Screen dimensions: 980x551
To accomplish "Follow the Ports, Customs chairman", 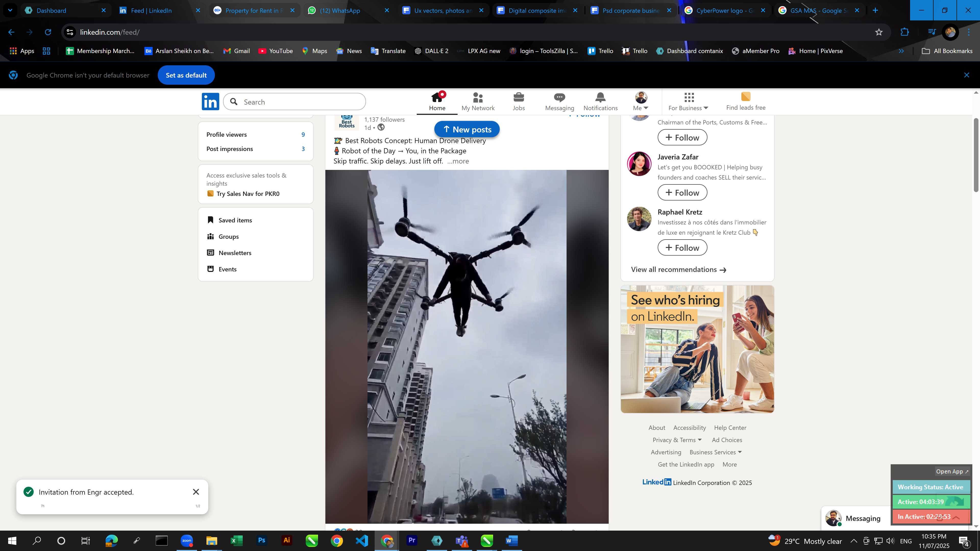I will pos(682,138).
